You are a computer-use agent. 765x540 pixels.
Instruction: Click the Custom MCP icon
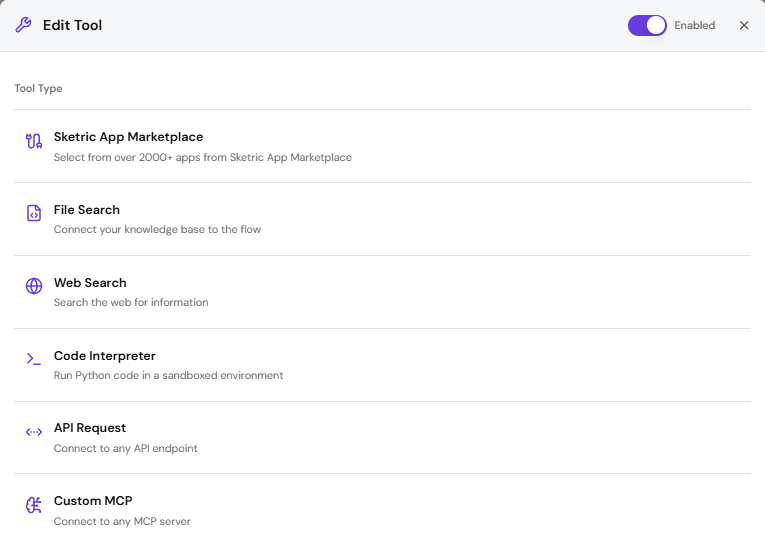point(34,505)
